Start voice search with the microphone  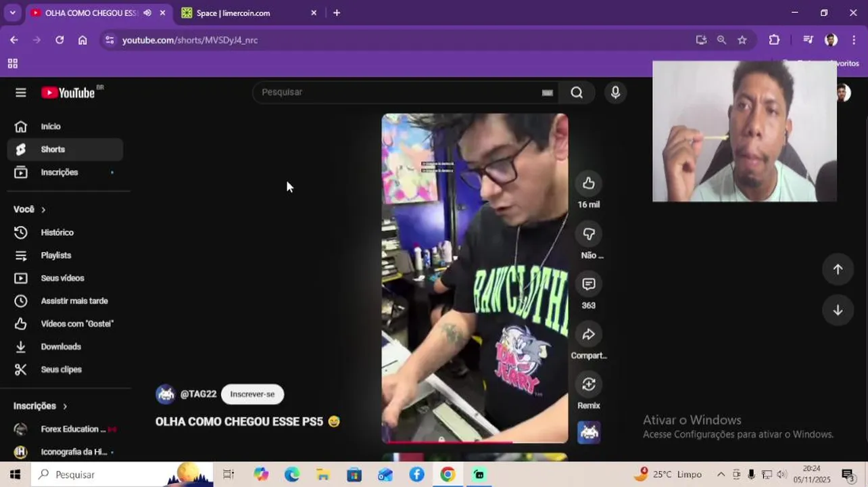[x=615, y=93]
